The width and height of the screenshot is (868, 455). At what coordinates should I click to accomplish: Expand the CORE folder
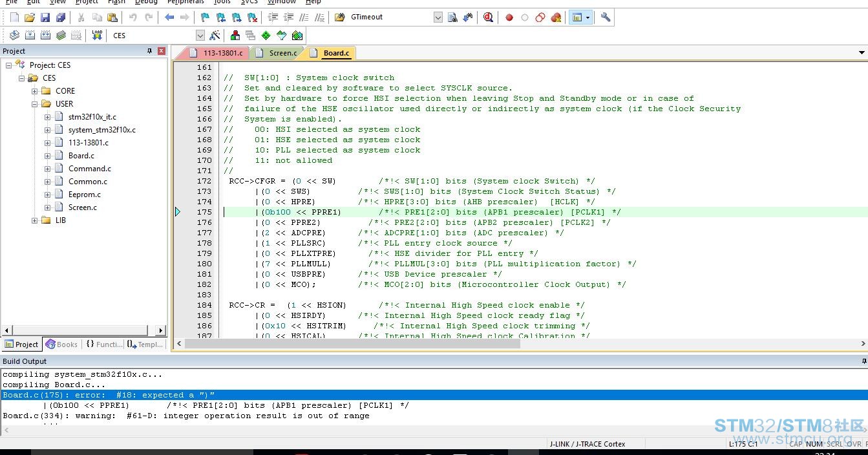(x=34, y=91)
